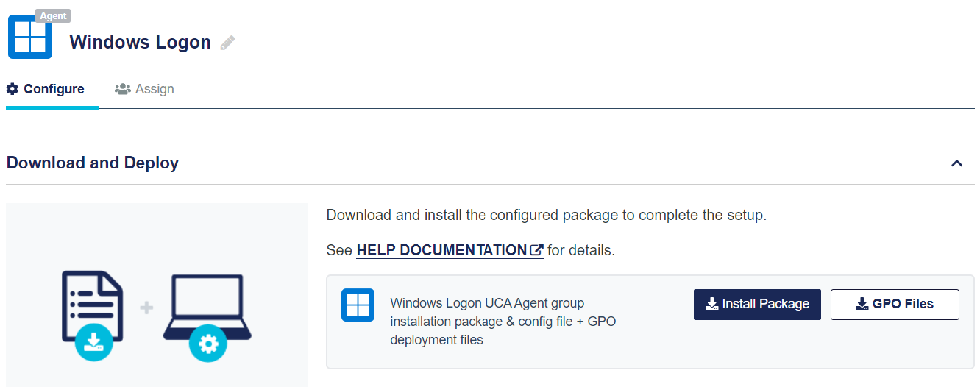The height and width of the screenshot is (387, 980).
Task: Click the pencil icon to rename Windows Logon
Action: (x=227, y=43)
